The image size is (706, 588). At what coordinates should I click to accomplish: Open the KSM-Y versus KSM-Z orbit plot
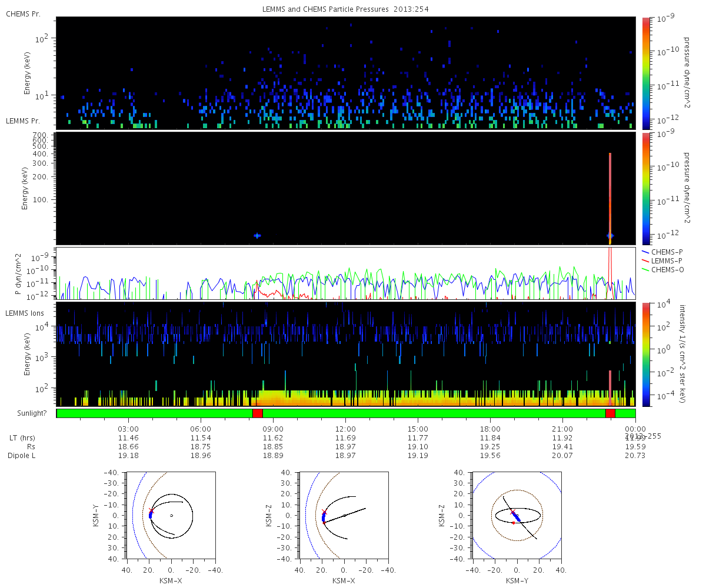coord(517,515)
